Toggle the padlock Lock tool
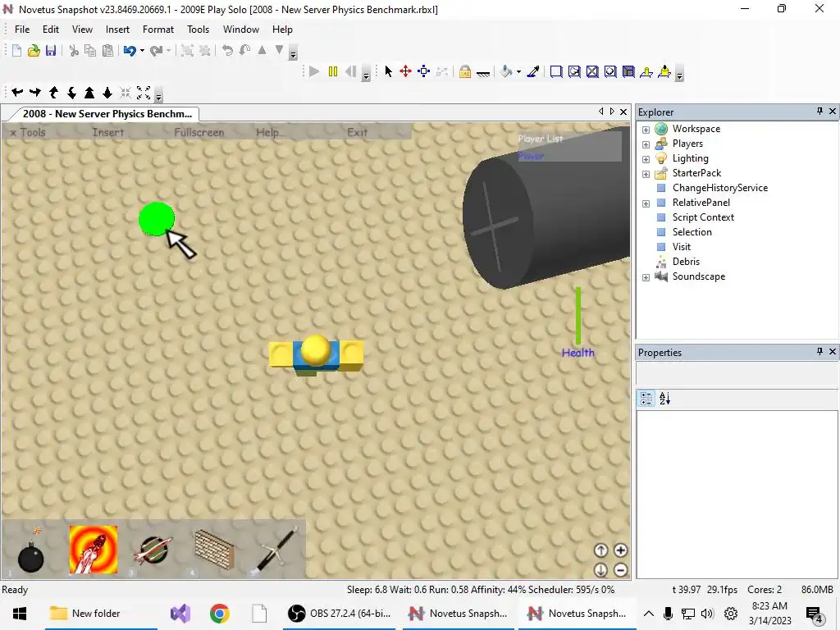 (x=465, y=71)
